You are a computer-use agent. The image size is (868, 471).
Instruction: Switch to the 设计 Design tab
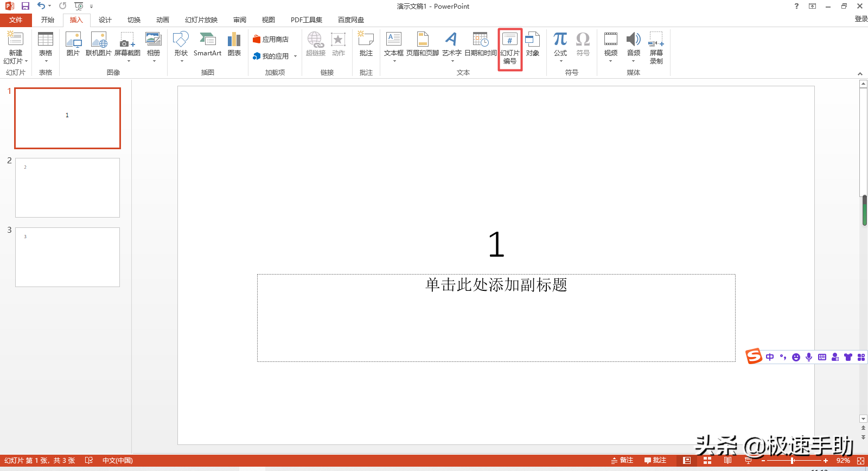[x=105, y=20]
